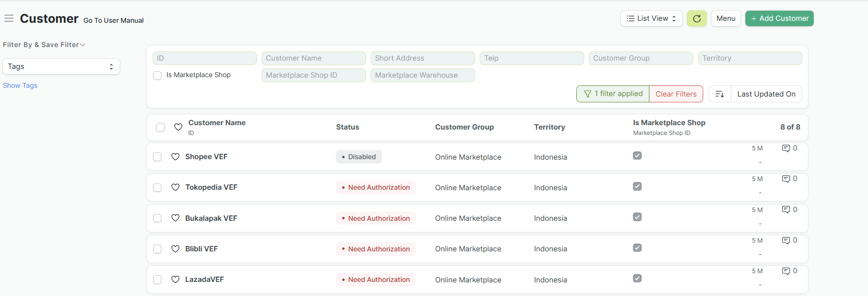Open the List View switcher dropdown

coord(651,18)
